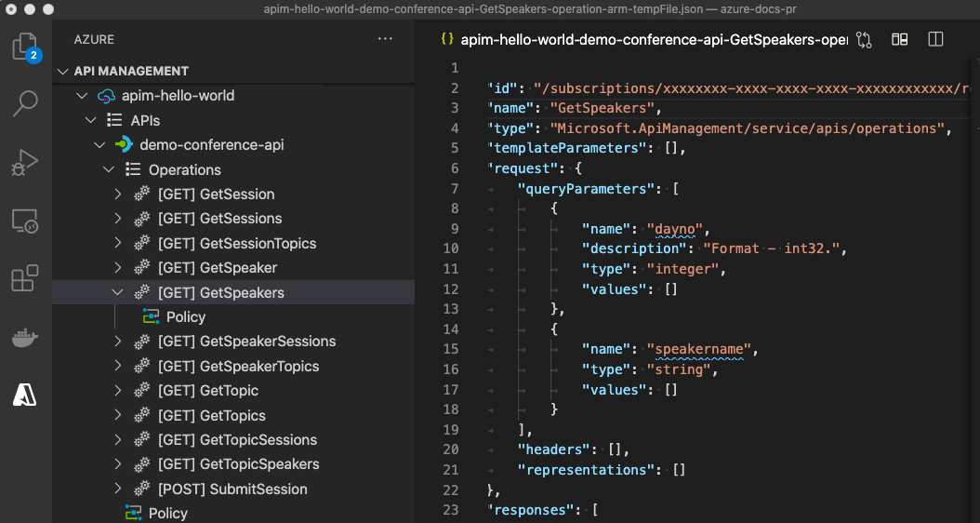Select the Azure icon in activity bar

coord(25,395)
